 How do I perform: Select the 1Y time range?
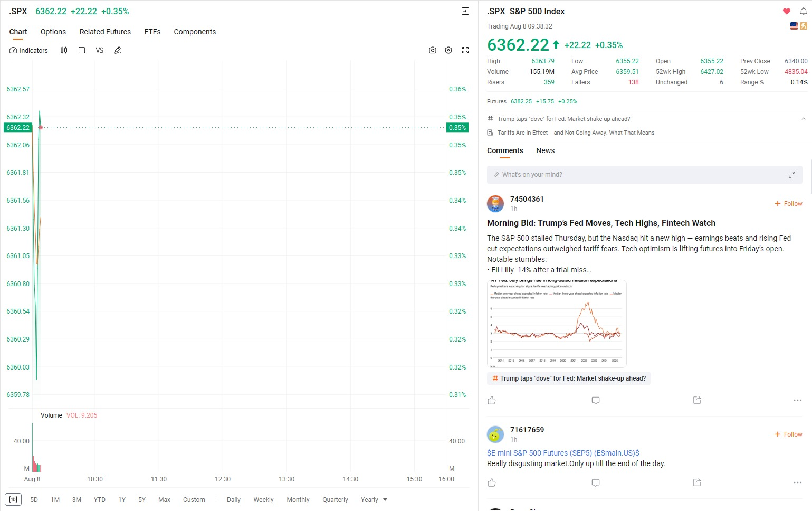click(x=122, y=500)
